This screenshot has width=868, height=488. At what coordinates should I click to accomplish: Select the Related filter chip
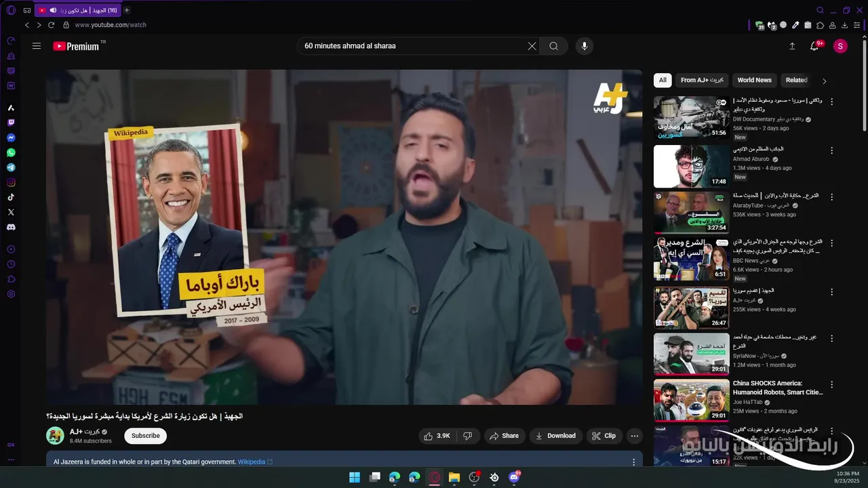point(797,80)
